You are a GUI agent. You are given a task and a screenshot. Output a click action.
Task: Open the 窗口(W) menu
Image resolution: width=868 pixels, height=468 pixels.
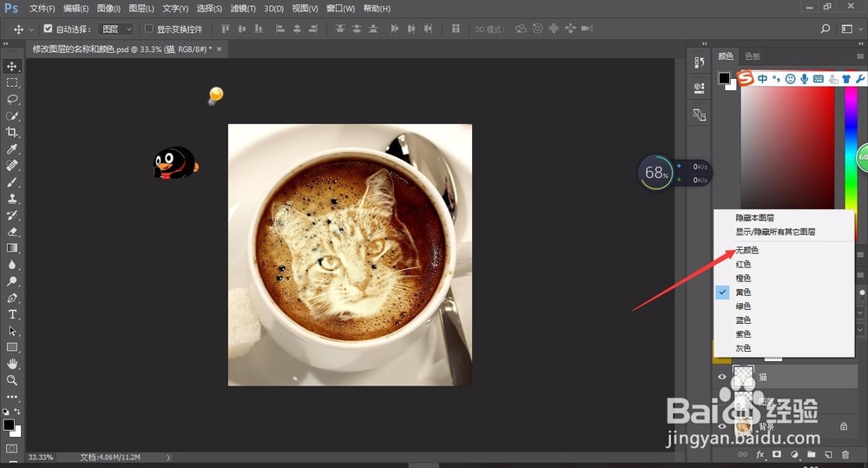pos(340,9)
